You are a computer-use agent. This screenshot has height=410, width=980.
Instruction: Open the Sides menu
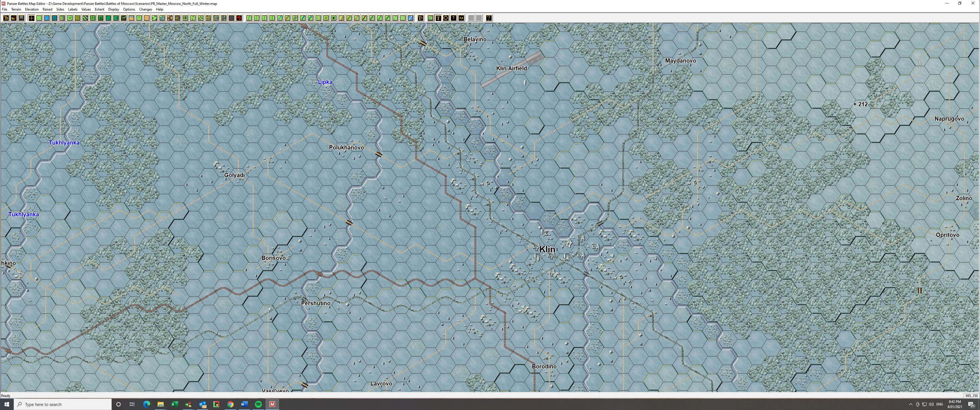(60, 9)
